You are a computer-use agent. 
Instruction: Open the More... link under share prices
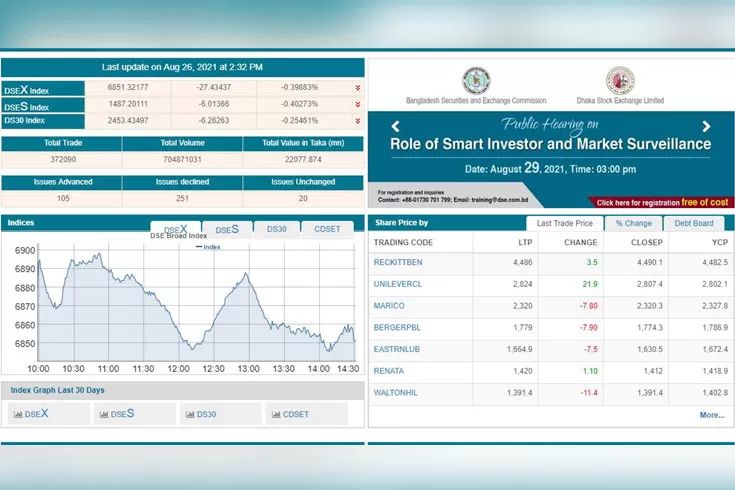tap(712, 415)
